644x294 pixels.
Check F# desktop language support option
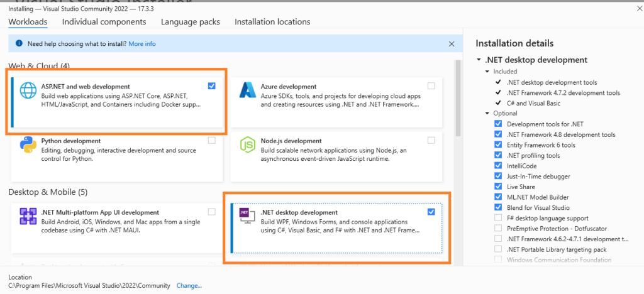click(499, 218)
